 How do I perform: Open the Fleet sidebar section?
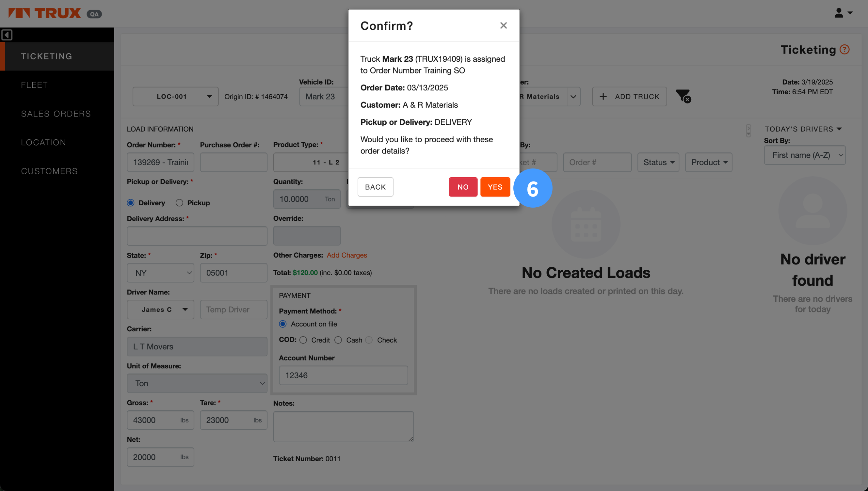34,85
